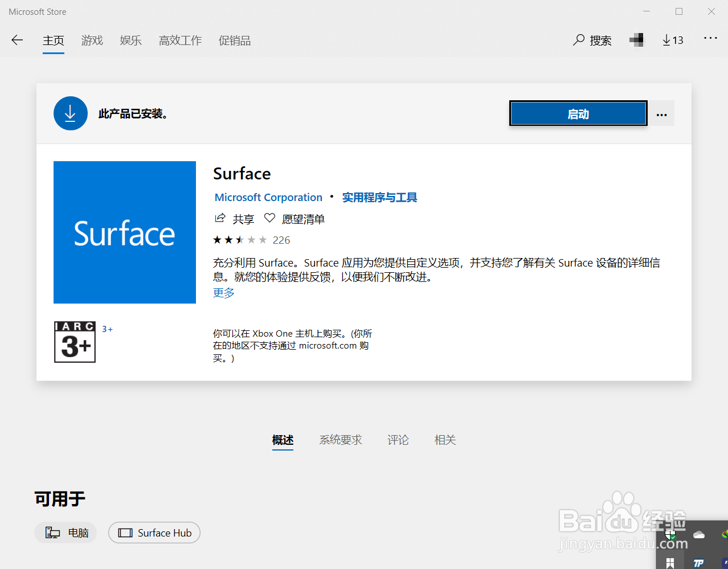The height and width of the screenshot is (569, 728).
Task: Click the installed-product download circle icon
Action: tap(70, 113)
